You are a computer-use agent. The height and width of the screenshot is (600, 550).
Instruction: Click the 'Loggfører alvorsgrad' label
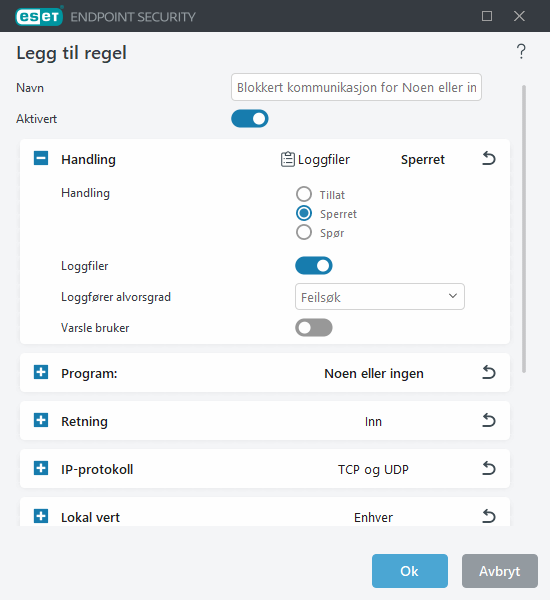point(116,297)
